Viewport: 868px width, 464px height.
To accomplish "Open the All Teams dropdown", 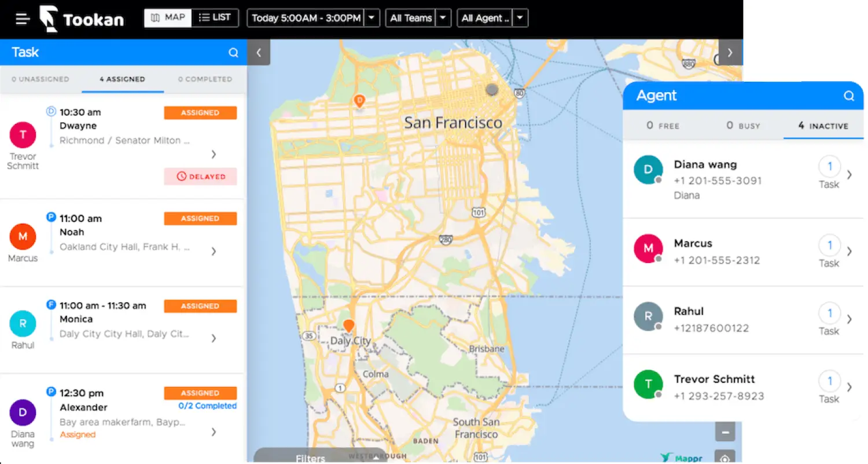I will [x=443, y=19].
